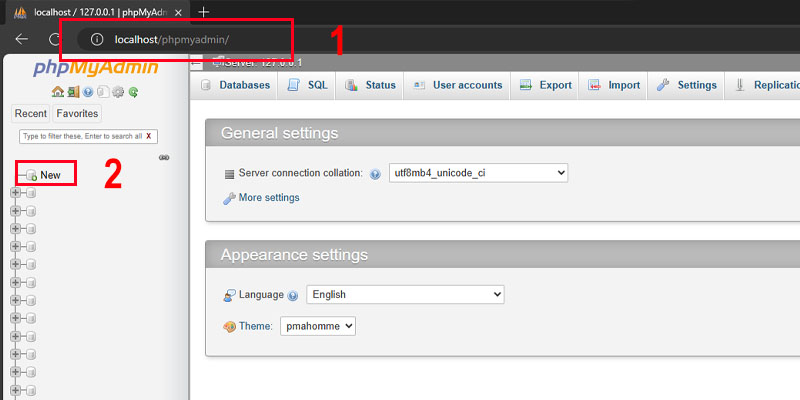Switch to the SQL tab
The height and width of the screenshot is (400, 800).
coord(308,85)
